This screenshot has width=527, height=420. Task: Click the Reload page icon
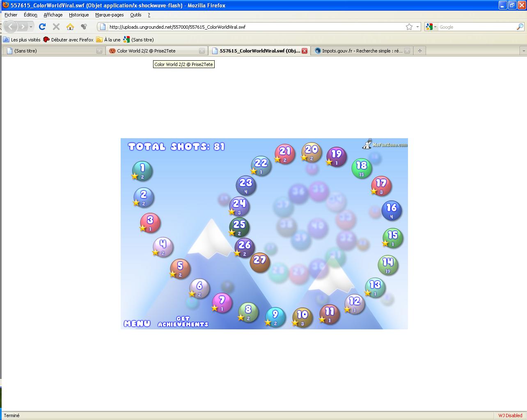pyautogui.click(x=42, y=27)
